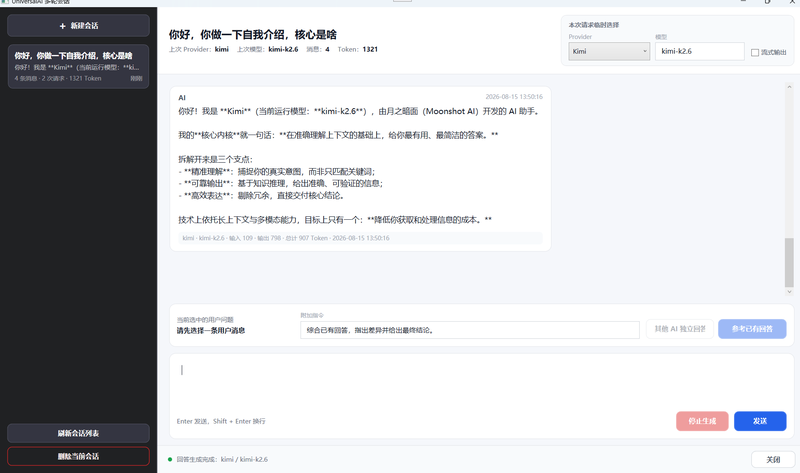
Task: Click the 本次请求临时选择 panel label
Action: [593, 25]
